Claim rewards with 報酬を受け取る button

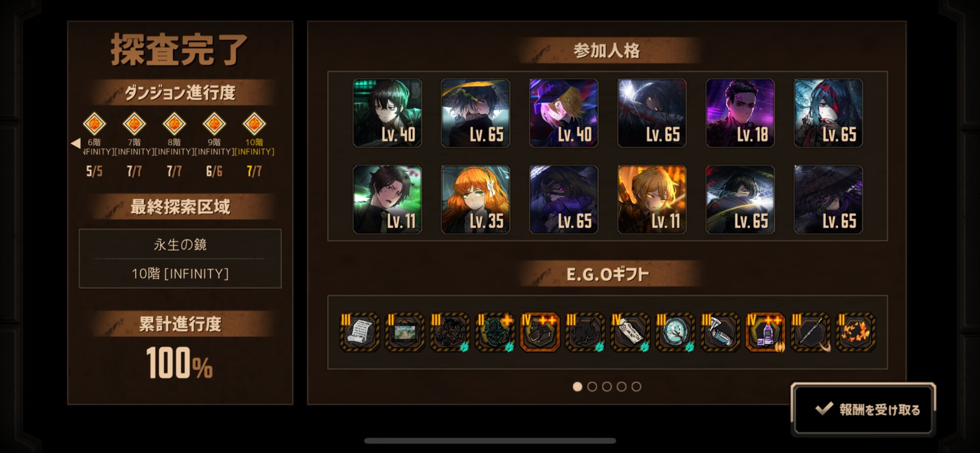click(863, 409)
